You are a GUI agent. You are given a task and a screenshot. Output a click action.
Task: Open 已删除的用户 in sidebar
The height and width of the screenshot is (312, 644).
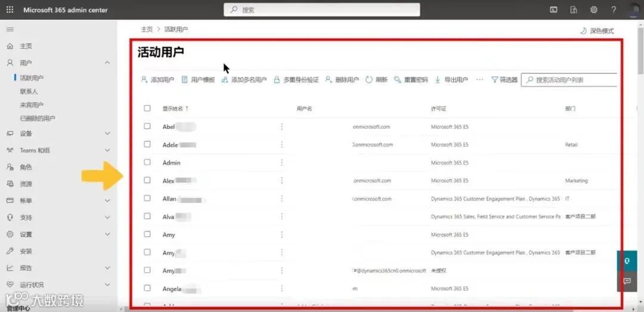point(38,118)
